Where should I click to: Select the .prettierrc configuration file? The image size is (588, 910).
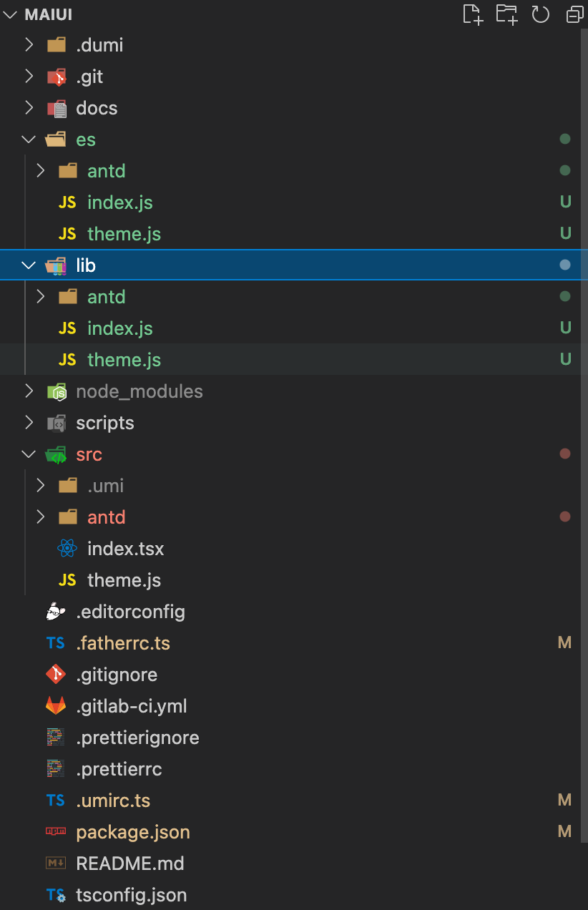119,768
